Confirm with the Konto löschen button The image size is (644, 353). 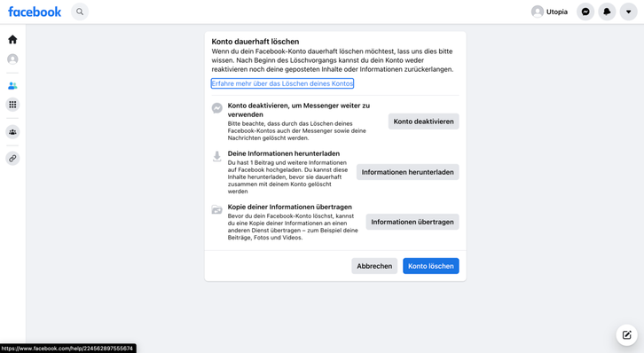pyautogui.click(x=431, y=266)
